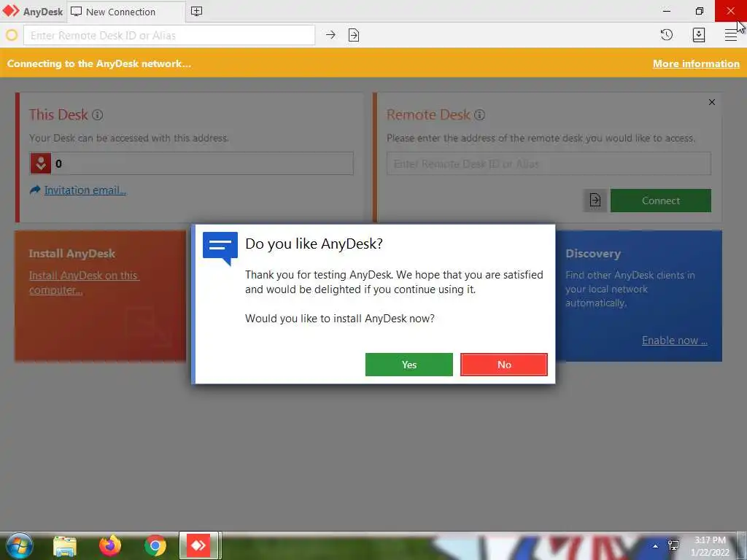The image size is (747, 560).
Task: Open the Invitation email link
Action: (85, 190)
